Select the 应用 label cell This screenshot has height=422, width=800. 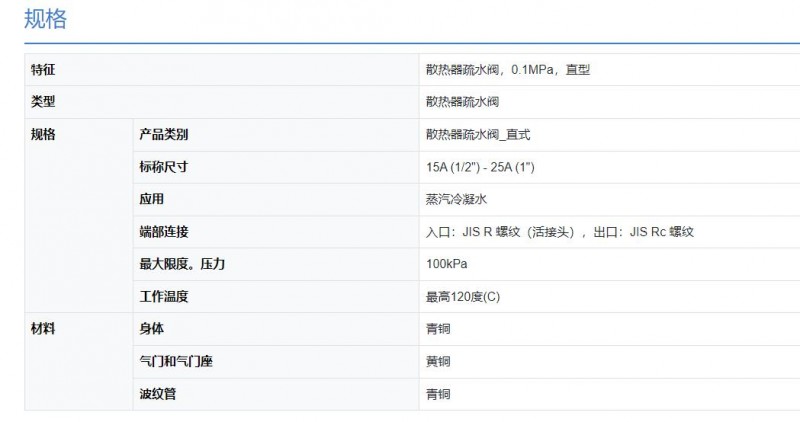(x=276, y=200)
